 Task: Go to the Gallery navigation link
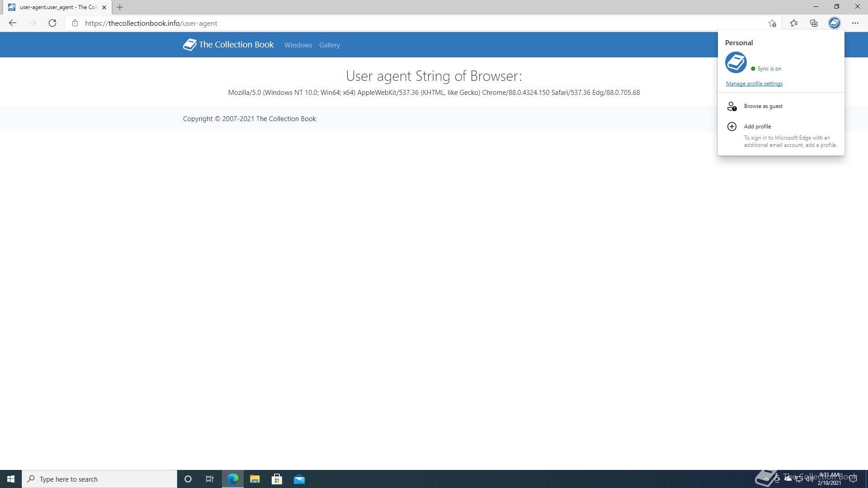[329, 45]
